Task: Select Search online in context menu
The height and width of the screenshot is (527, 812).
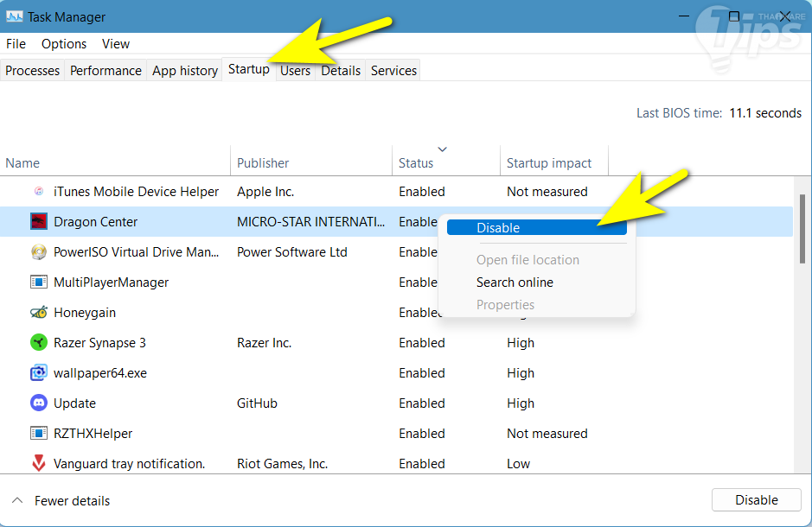Action: 515,283
